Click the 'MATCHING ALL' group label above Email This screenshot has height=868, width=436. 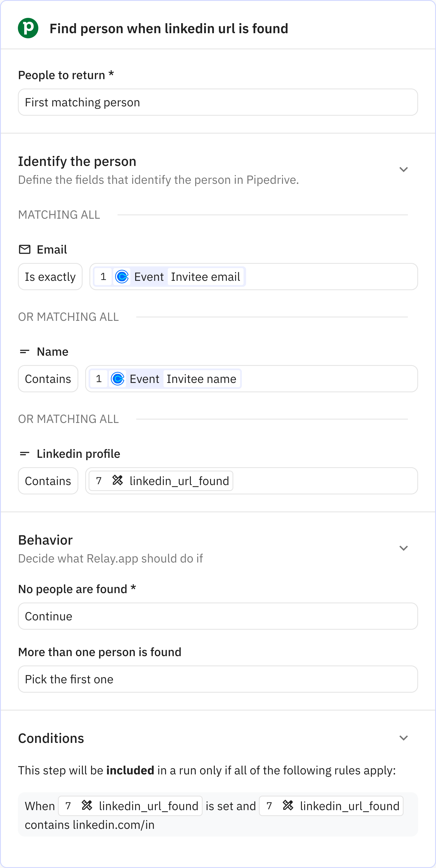coord(59,215)
